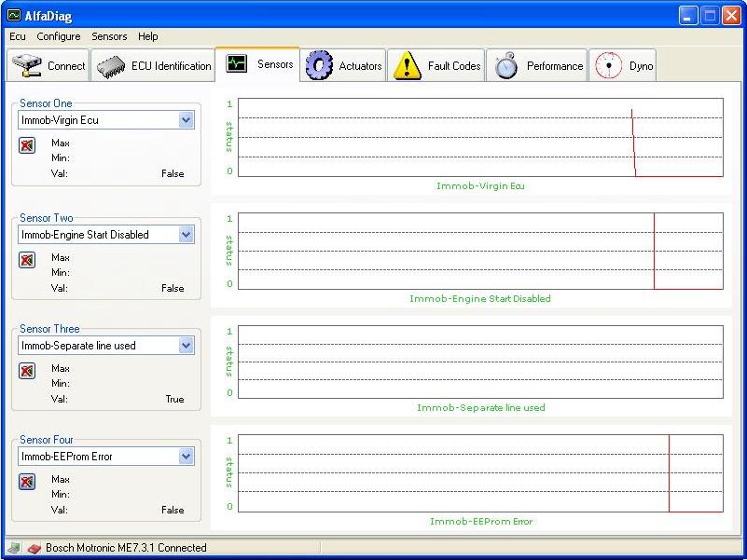The width and height of the screenshot is (747, 560).
Task: Switch to the Connect tab
Action: point(48,65)
